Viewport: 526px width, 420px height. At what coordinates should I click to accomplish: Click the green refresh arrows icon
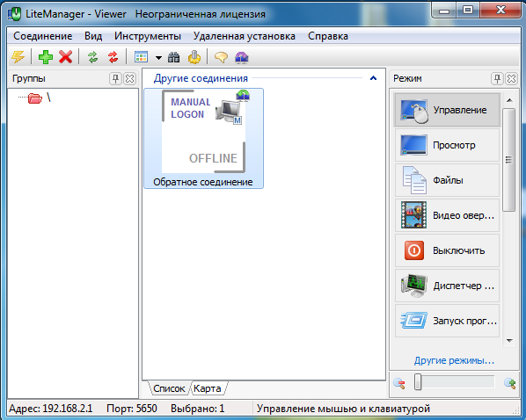(x=93, y=57)
